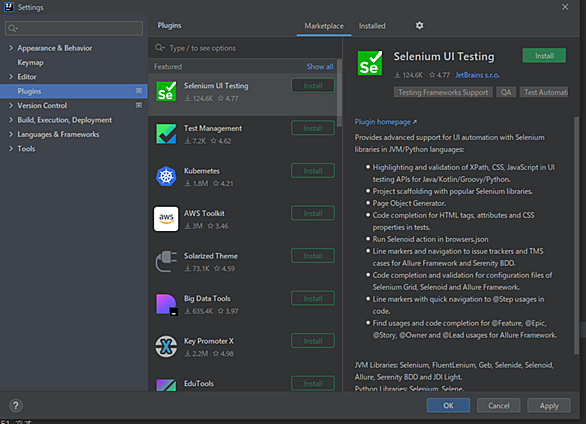The height and width of the screenshot is (424, 586).
Task: Click Key Promoter X plugin name
Action: tap(209, 341)
